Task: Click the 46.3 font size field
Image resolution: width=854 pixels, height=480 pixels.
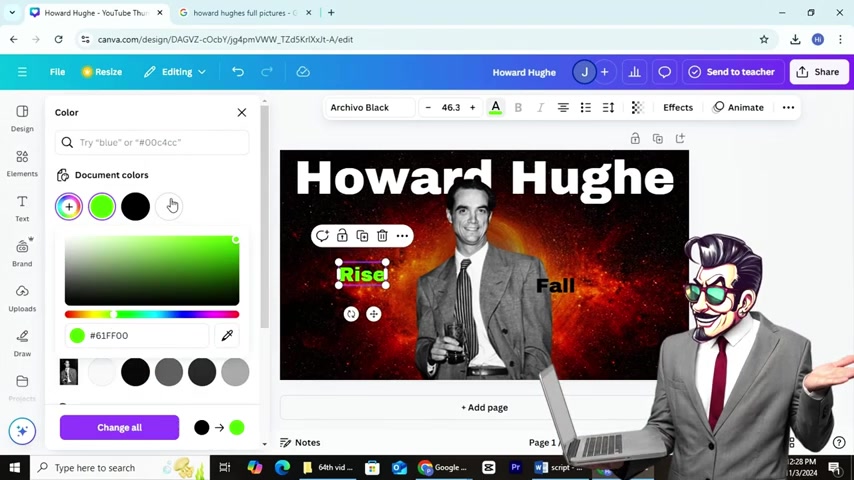Action: 450,107
